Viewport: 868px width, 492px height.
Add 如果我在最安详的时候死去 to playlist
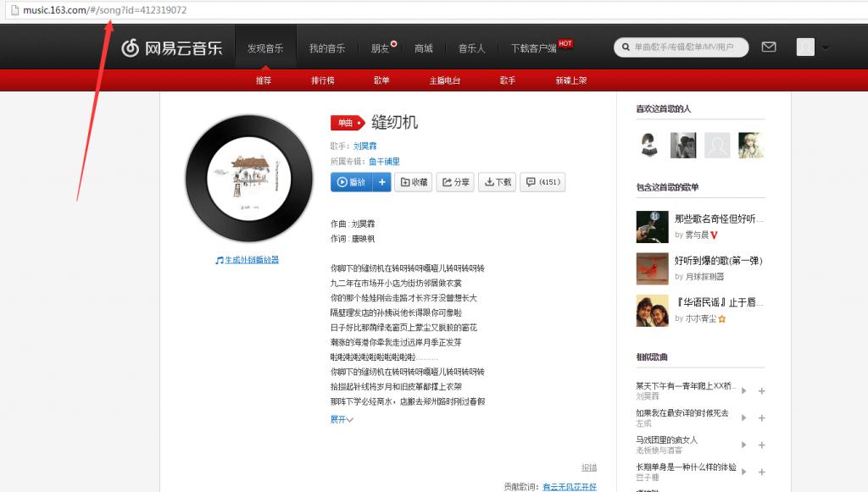click(x=762, y=418)
